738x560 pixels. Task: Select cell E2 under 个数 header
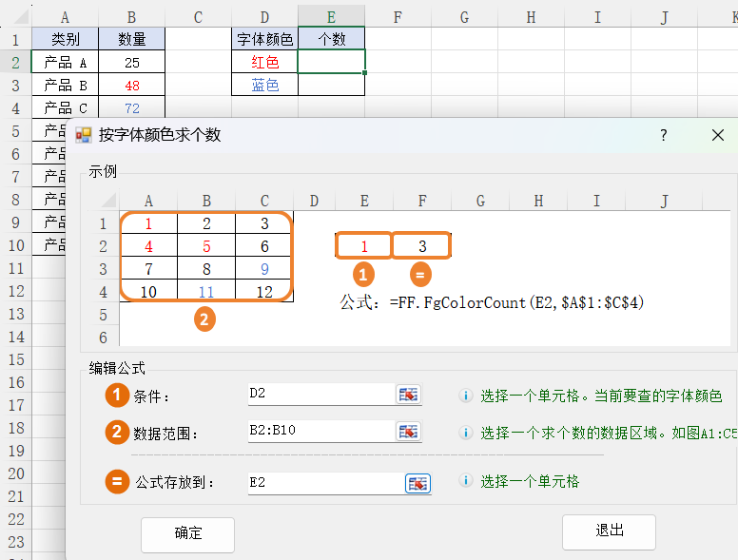(331, 62)
